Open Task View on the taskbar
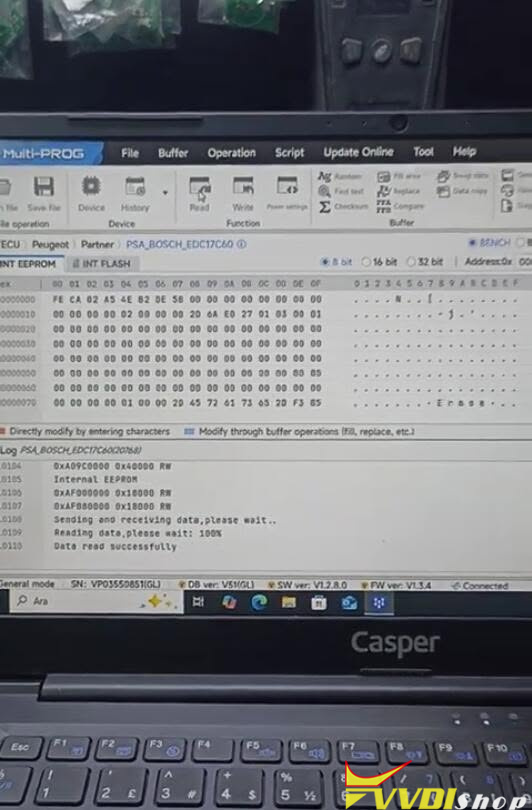532x810 pixels. tap(198, 602)
